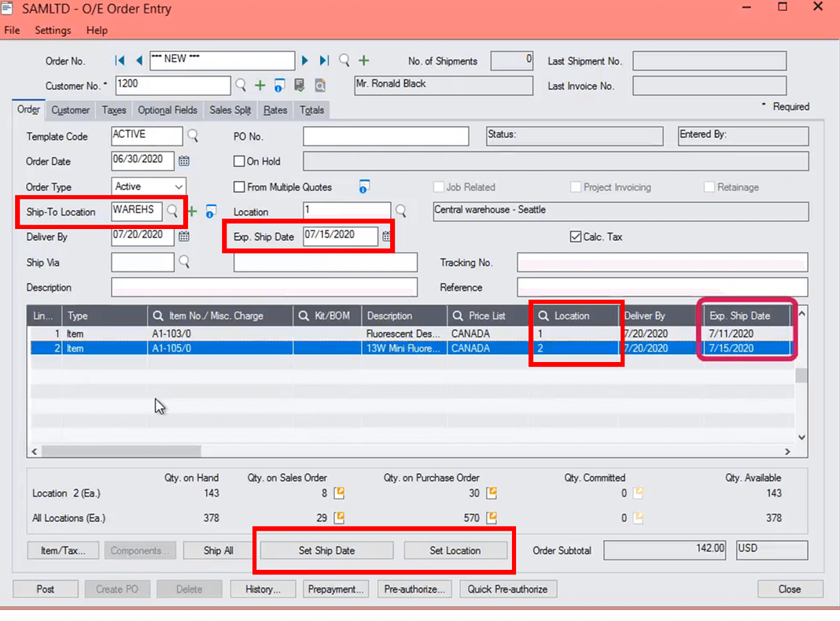Image resolution: width=840 pixels, height=621 pixels.
Task: Open the Settings menu
Action: [x=53, y=30]
